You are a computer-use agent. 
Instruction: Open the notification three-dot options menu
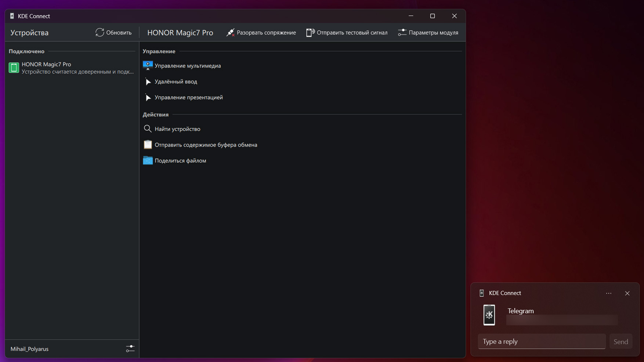pyautogui.click(x=609, y=293)
